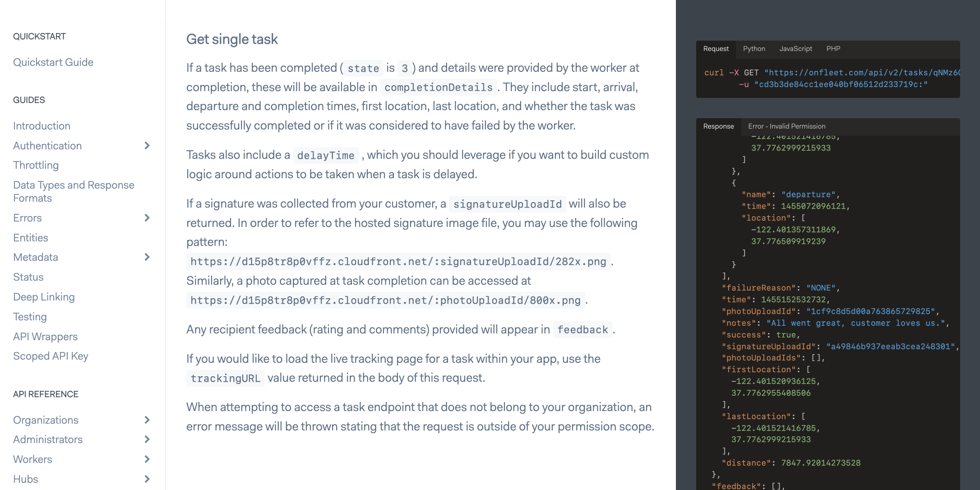Select the PHP code tab
Viewport: 980px width, 490px height.
click(x=833, y=49)
